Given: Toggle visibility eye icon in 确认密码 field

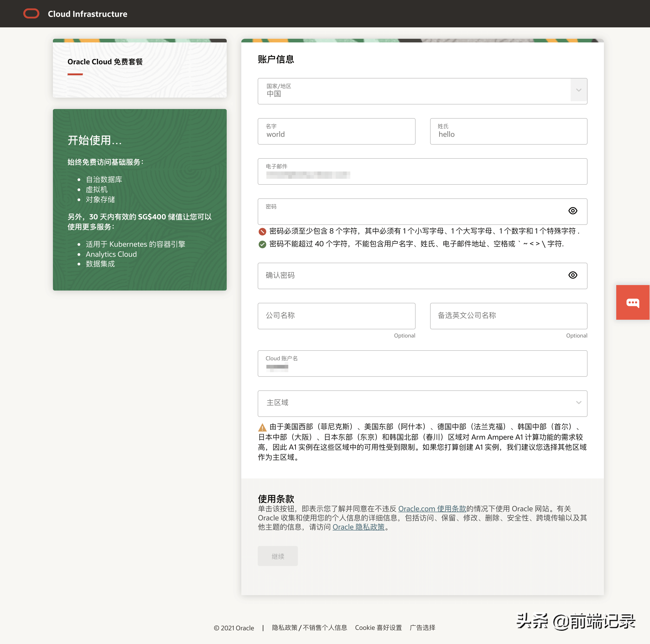Looking at the screenshot, I should [x=573, y=275].
